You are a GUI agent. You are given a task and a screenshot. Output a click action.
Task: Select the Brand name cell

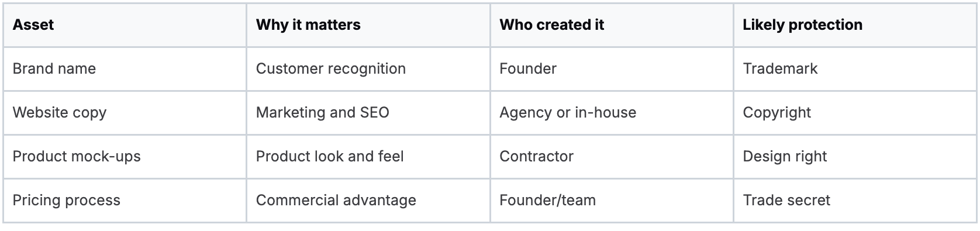tap(125, 69)
